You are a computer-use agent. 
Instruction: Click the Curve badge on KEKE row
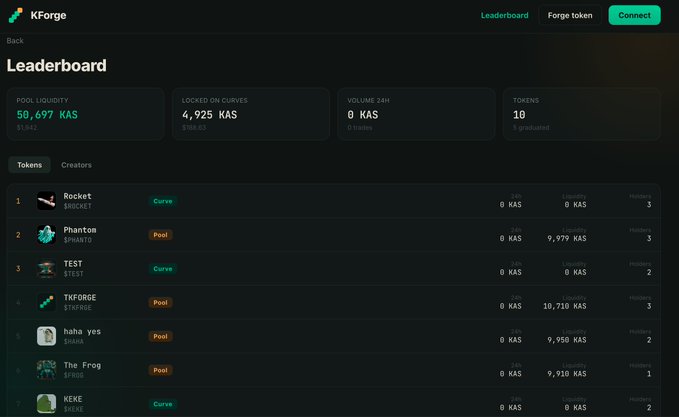point(163,404)
